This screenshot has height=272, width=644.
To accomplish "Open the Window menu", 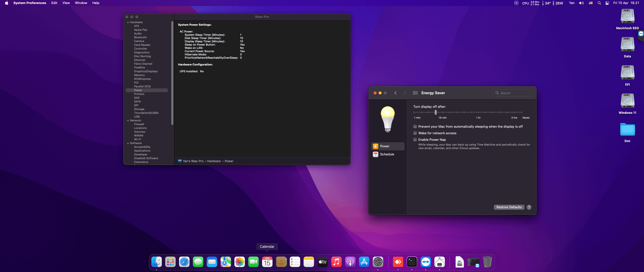I will [x=81, y=3].
